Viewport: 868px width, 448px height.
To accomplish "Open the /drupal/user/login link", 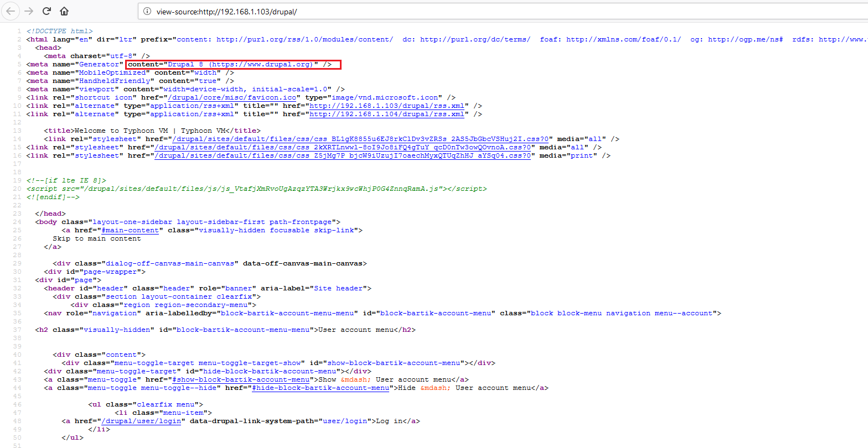I will (x=146, y=421).
